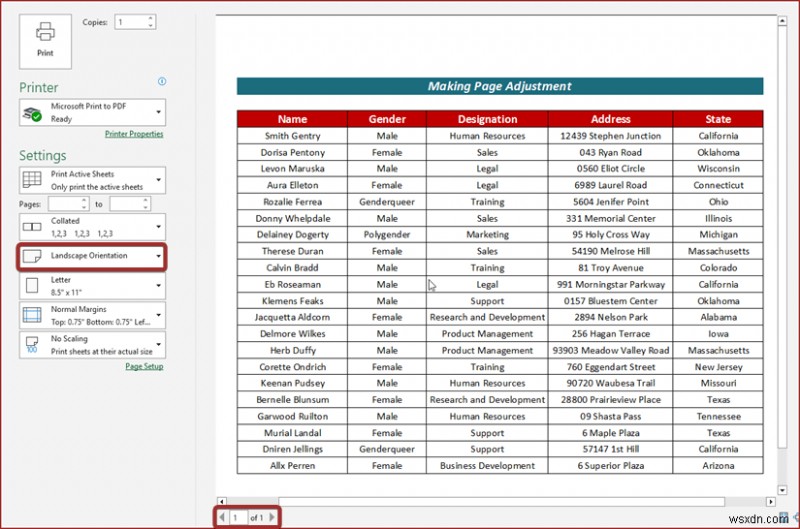
Task: Click the Normal Margins icon
Action: (32, 315)
